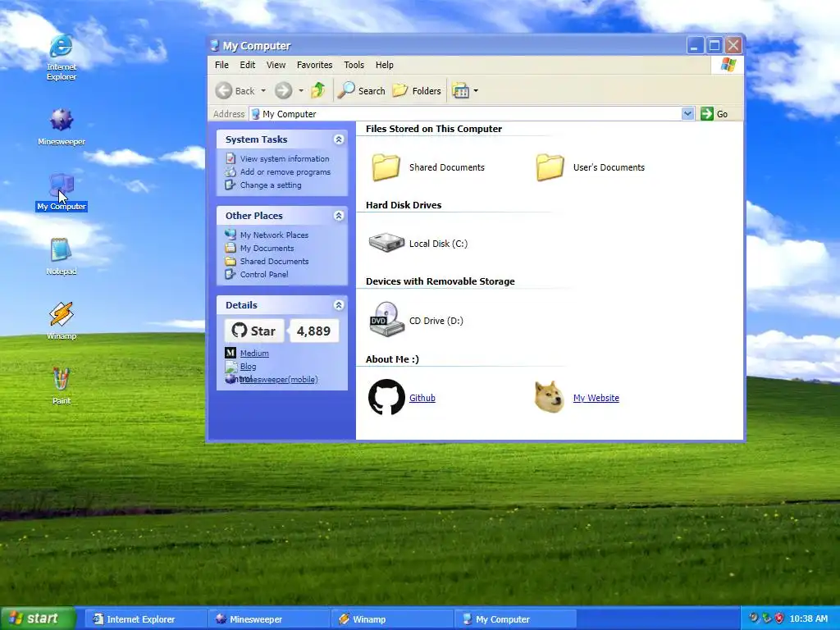The width and height of the screenshot is (840, 630).
Task: Open the Favorites menu
Action: [314, 65]
